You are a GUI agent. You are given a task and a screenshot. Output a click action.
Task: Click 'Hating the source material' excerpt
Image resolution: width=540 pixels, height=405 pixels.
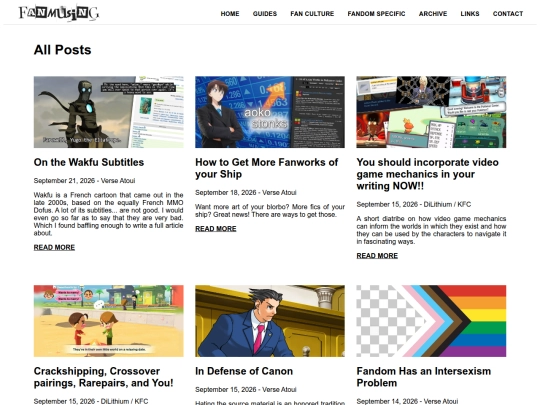pos(270,403)
